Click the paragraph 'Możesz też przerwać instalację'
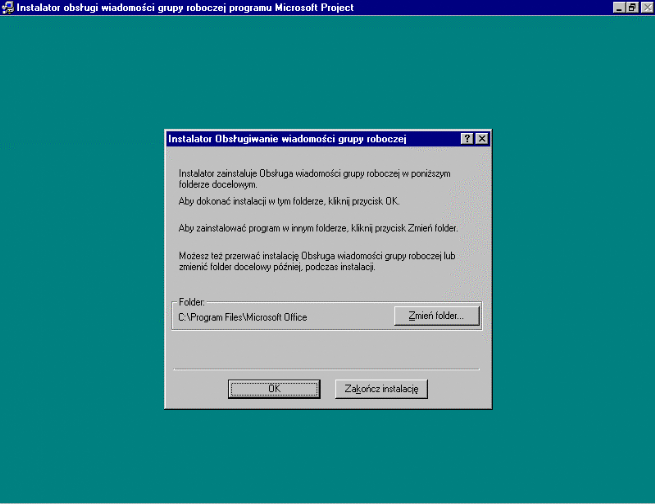Image resolution: width=655 pixels, height=504 pixels. [315, 261]
